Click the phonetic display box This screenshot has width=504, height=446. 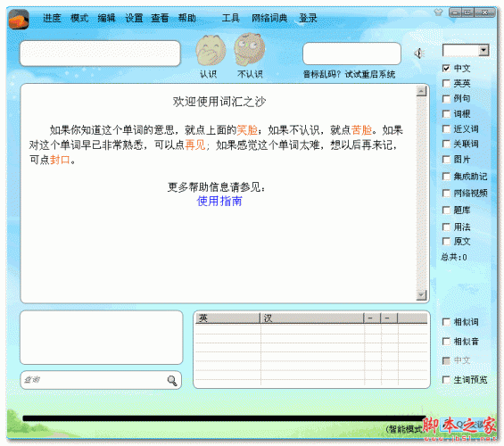(x=351, y=54)
